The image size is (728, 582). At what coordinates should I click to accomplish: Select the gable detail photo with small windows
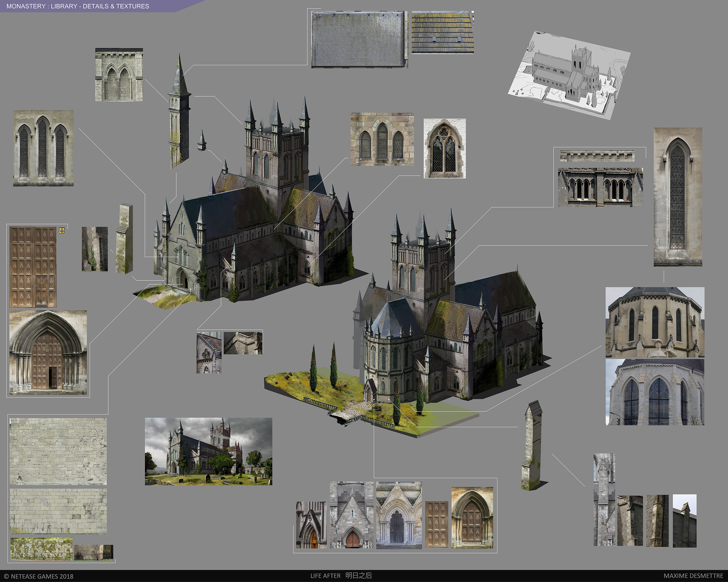[x=209, y=353]
